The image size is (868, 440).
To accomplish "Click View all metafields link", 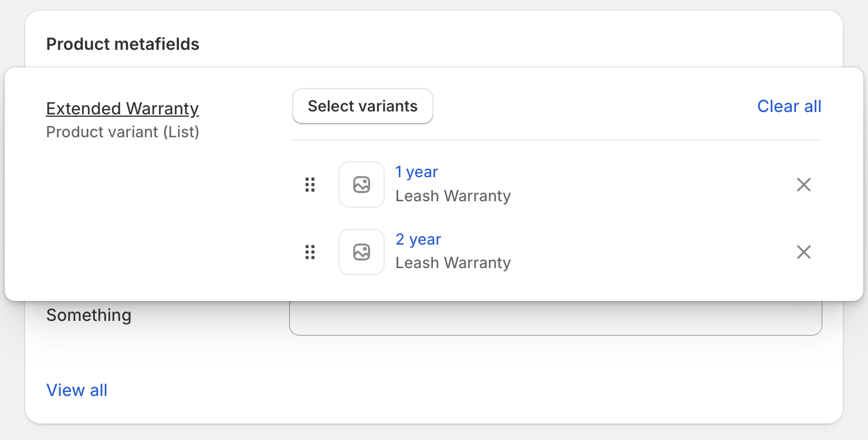I will [77, 390].
